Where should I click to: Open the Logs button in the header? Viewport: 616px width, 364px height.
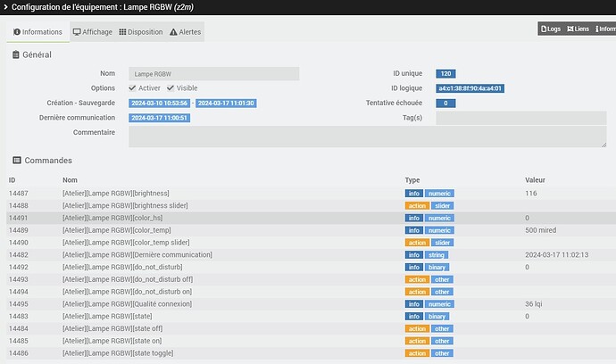point(552,29)
